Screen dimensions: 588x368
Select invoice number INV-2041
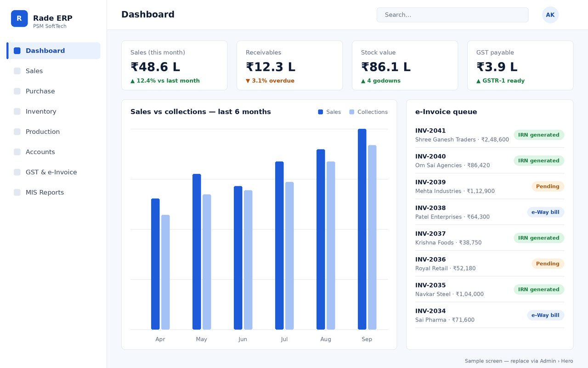[x=430, y=131]
